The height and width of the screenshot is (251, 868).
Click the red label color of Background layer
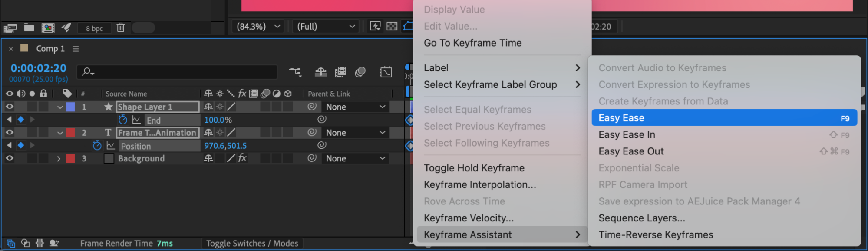(x=70, y=159)
